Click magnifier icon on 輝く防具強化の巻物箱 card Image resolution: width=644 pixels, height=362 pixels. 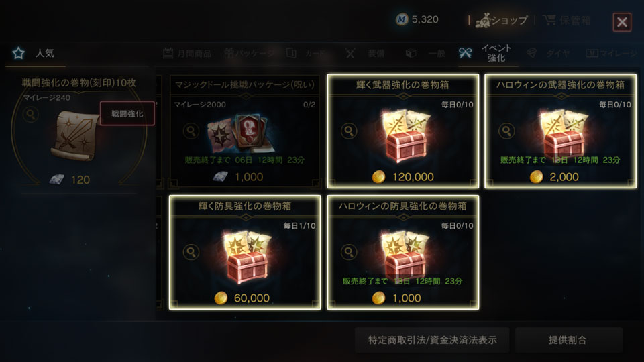pyautogui.click(x=191, y=252)
